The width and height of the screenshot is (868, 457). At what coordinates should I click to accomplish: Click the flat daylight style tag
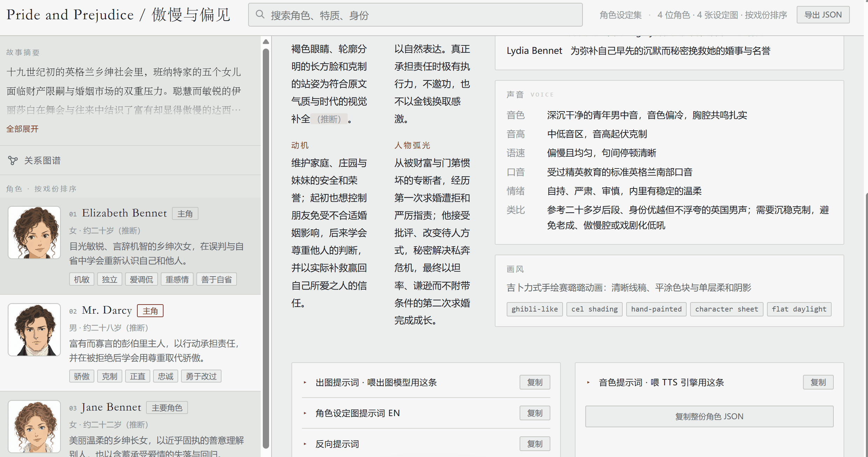click(x=799, y=309)
